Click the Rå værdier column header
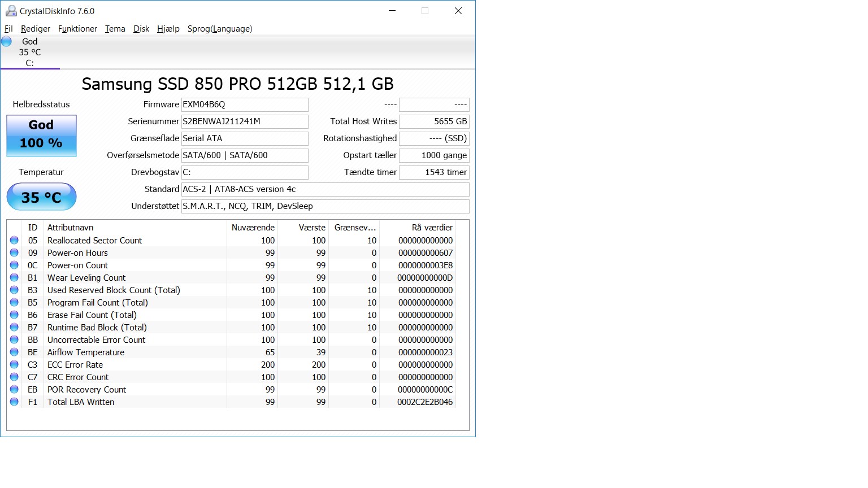 pyautogui.click(x=418, y=228)
